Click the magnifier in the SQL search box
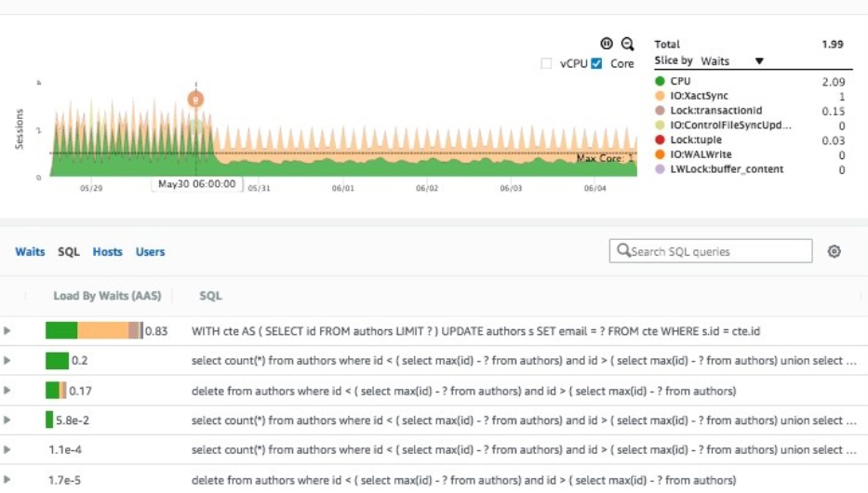 coord(623,250)
